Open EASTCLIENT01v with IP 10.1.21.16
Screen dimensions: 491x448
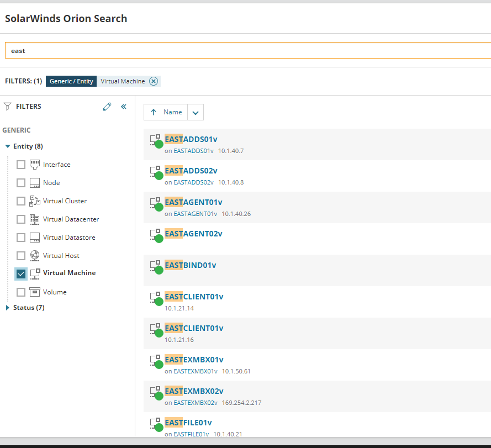(x=194, y=328)
